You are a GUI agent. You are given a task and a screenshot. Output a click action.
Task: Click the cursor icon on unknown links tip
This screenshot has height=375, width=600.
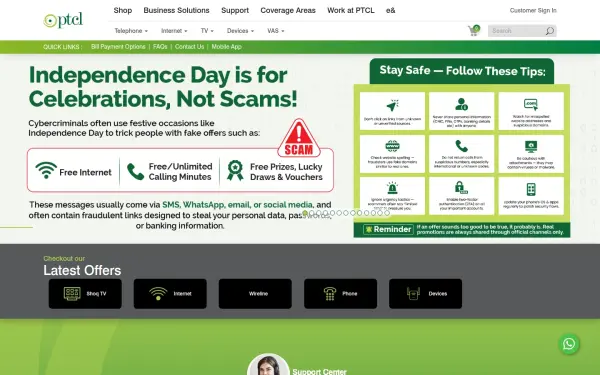point(392,105)
